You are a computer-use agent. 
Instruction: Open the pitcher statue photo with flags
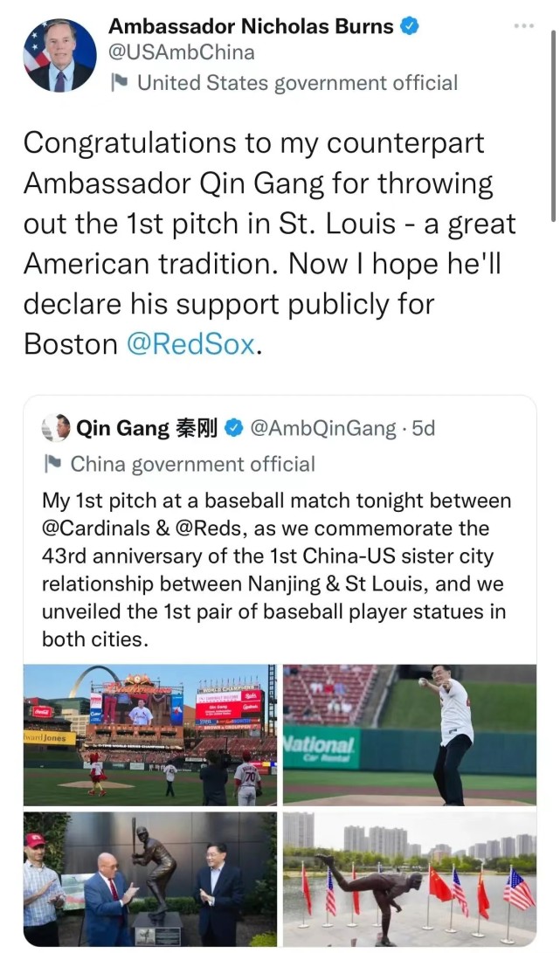click(410, 878)
